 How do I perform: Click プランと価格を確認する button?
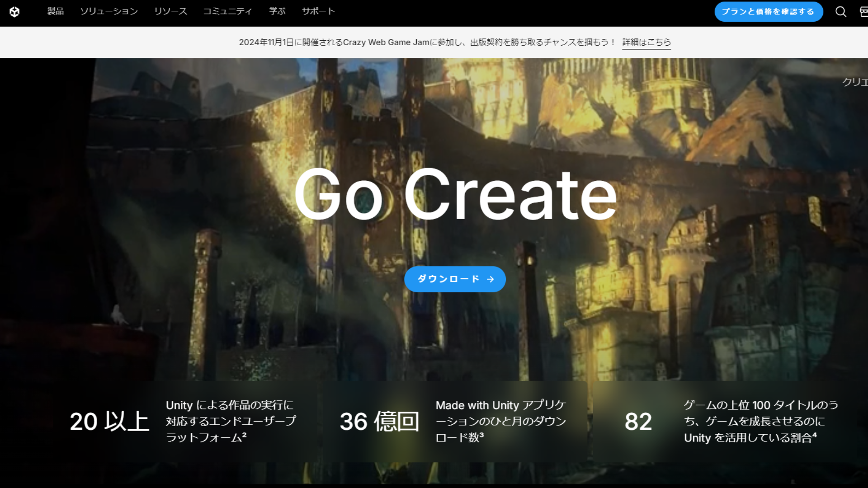pos(769,12)
